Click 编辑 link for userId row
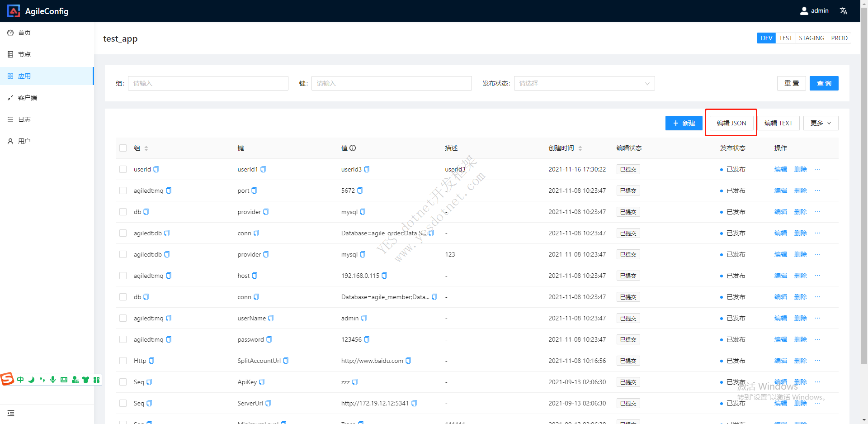868x424 pixels. 780,169
